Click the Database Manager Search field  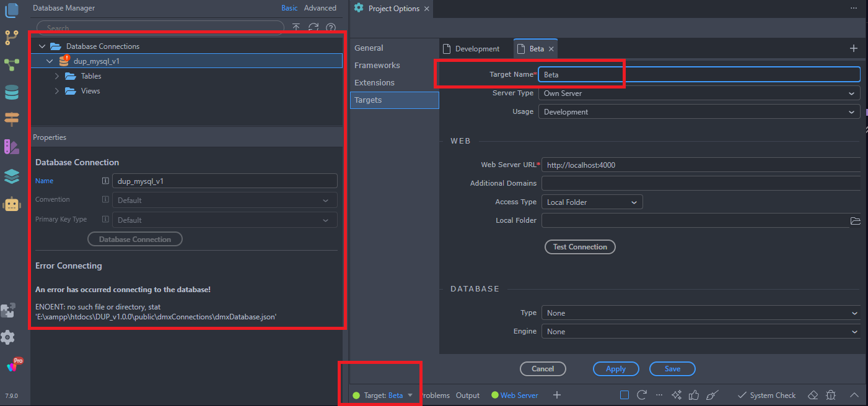pos(160,28)
